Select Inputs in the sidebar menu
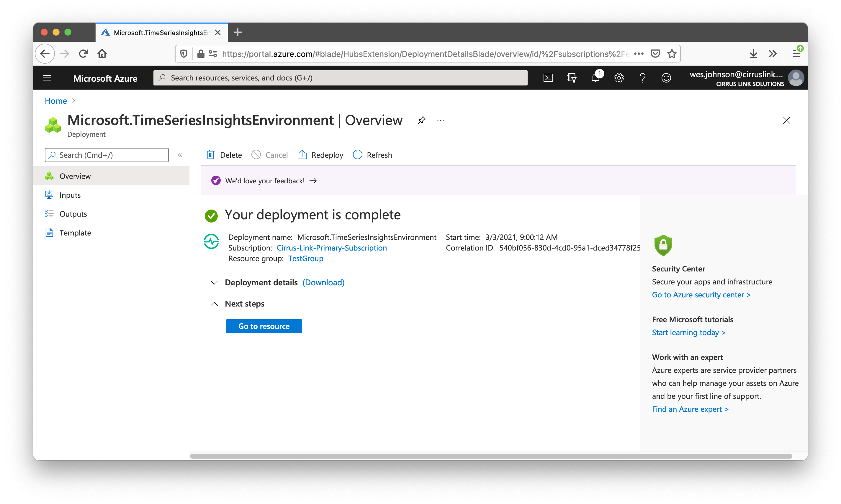Viewport: 841px width, 504px height. tap(70, 195)
